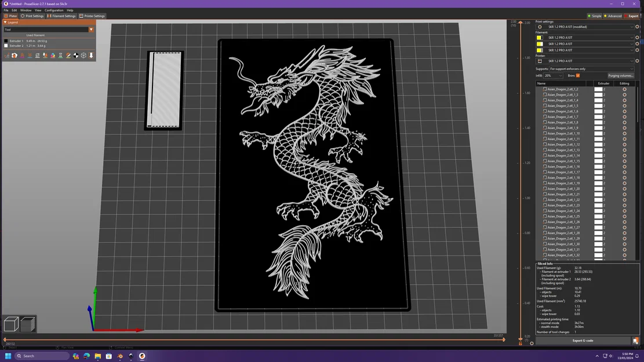
Task: Toggle retractions visibility icon in legend
Action: click(22, 56)
